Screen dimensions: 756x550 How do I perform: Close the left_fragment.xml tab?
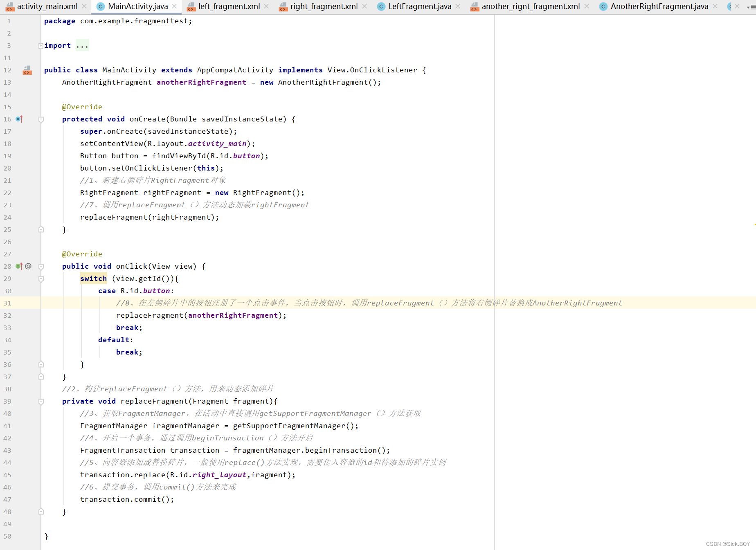266,6
